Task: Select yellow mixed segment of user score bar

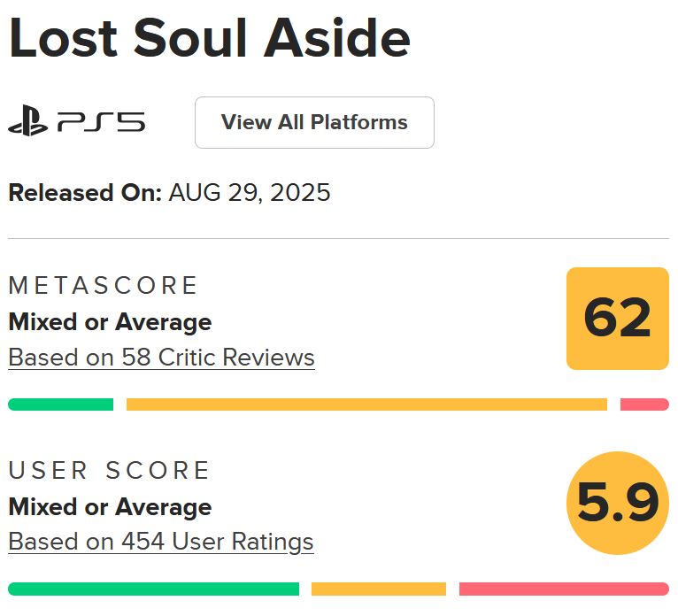Action: pos(379,589)
